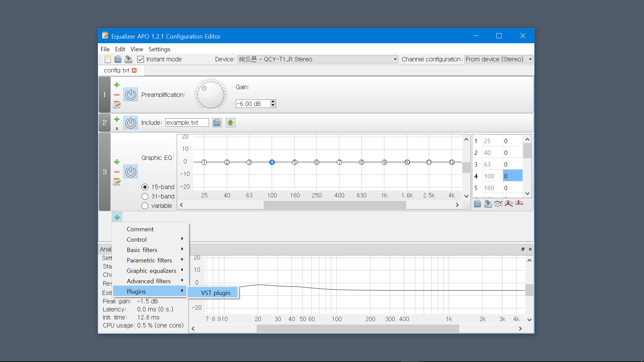Image resolution: width=644 pixels, height=362 pixels.
Task: Click horizontal scrollbar of Graphic EQ graph
Action: point(335,205)
